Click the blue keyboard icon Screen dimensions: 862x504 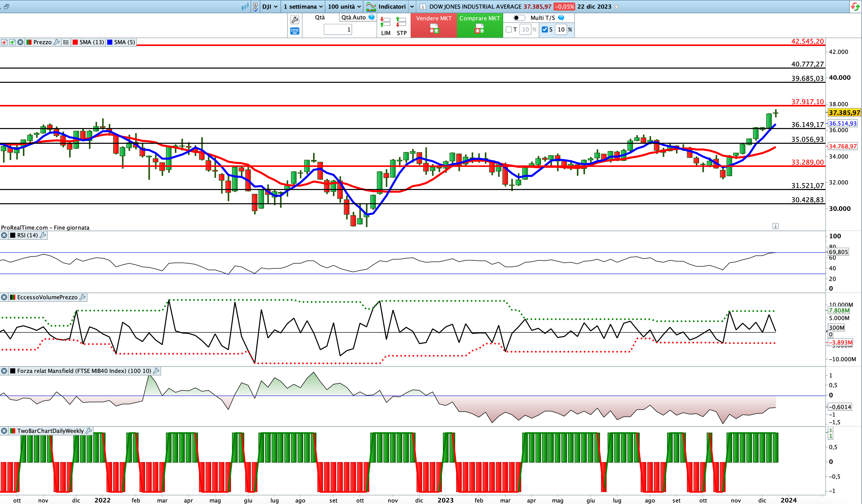tap(295, 31)
